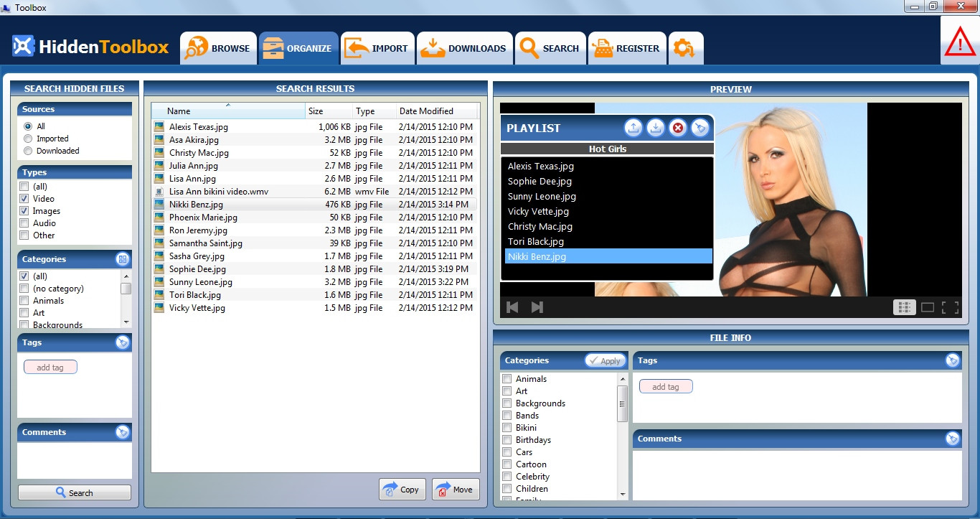Click the file icon of Lisa Ann bikini video.wmv
980x519 pixels.
coord(159,192)
